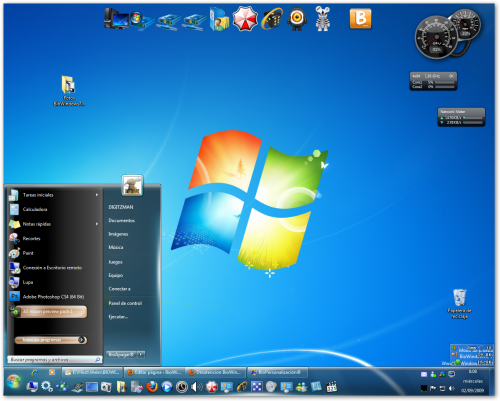Open Imágenes in the Start menu
This screenshot has height=401, width=500.
click(x=118, y=234)
